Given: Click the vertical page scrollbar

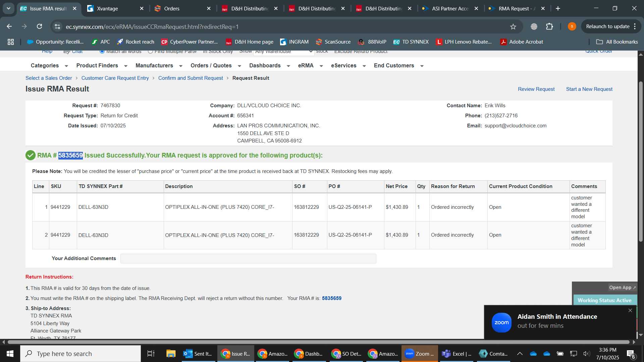Looking at the screenshot, I should tap(641, 161).
